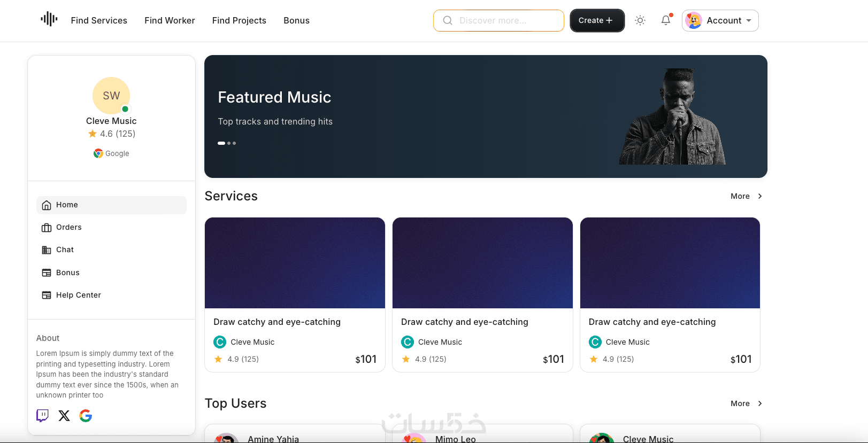This screenshot has width=868, height=443.
Task: Expand More next to Top Users
Action: point(746,403)
